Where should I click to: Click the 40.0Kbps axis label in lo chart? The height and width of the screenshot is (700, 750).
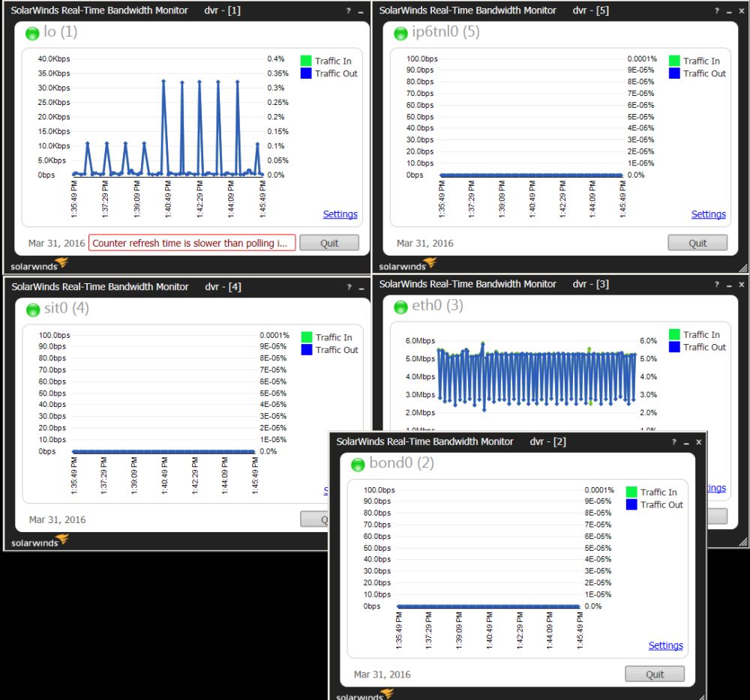[x=54, y=58]
